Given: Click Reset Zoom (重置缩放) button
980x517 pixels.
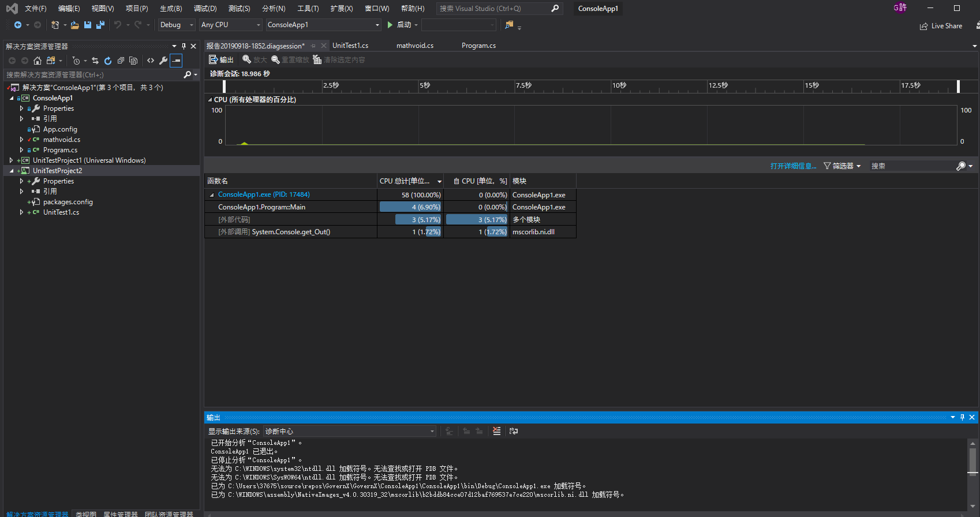Looking at the screenshot, I should pyautogui.click(x=290, y=60).
